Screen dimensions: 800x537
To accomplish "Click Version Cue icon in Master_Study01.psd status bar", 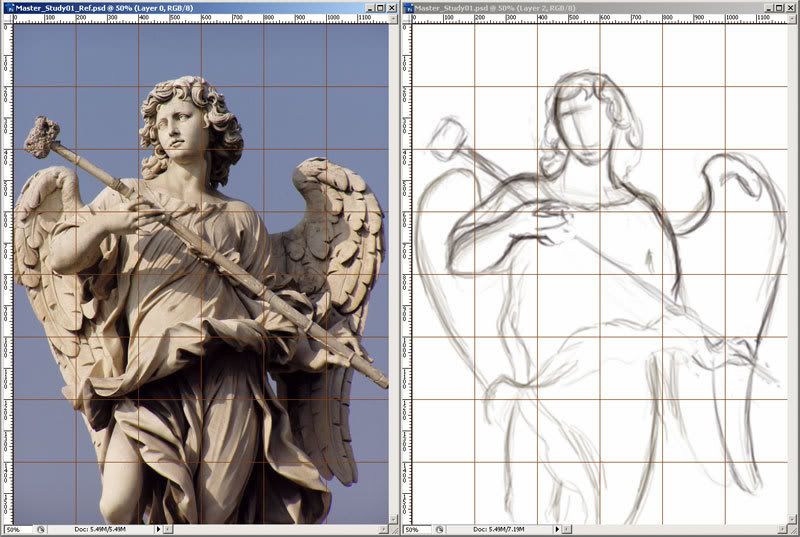I will click(440, 530).
